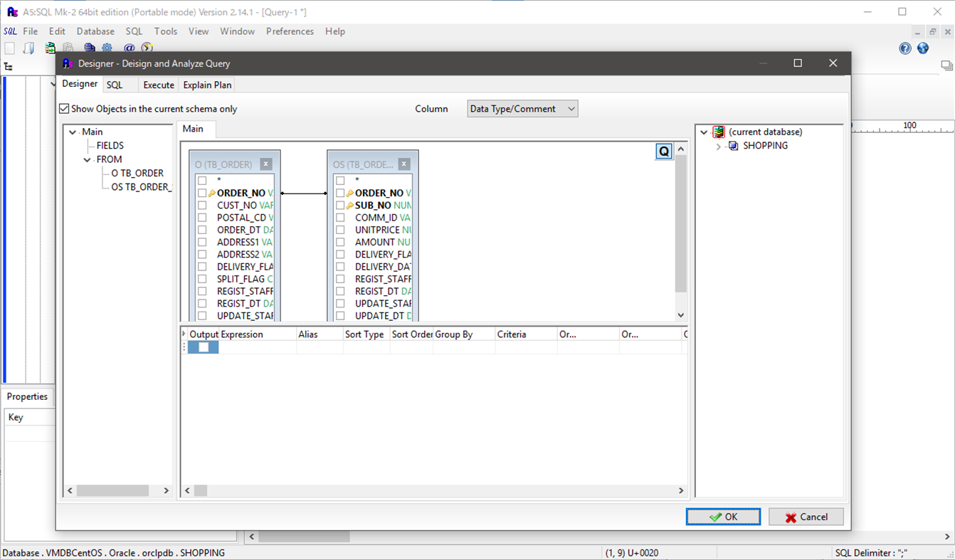Expand the SHOPPING database node

(x=718, y=146)
